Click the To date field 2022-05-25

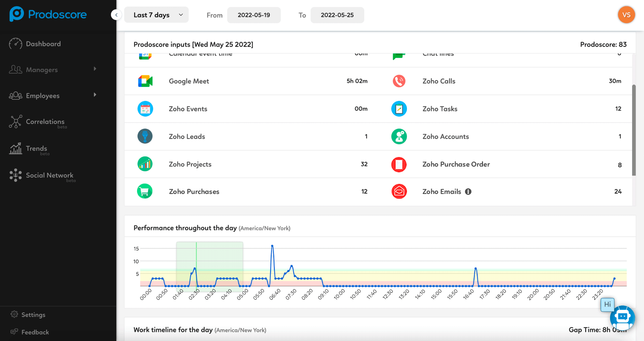click(x=337, y=15)
